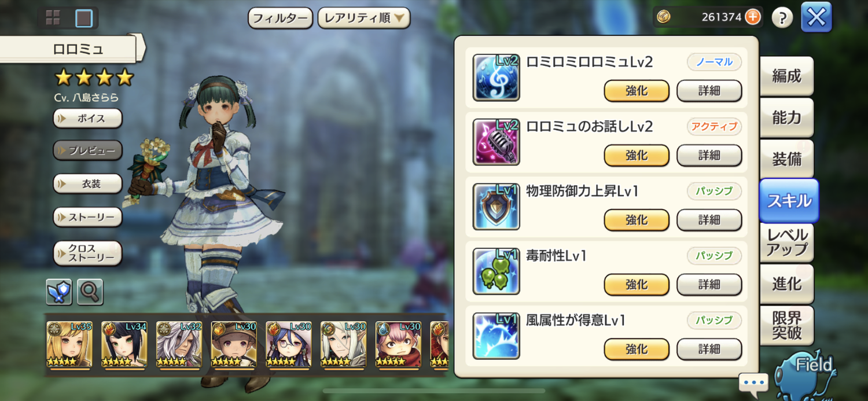
Task: Select the green poison 毒耐性 skill icon
Action: (496, 271)
